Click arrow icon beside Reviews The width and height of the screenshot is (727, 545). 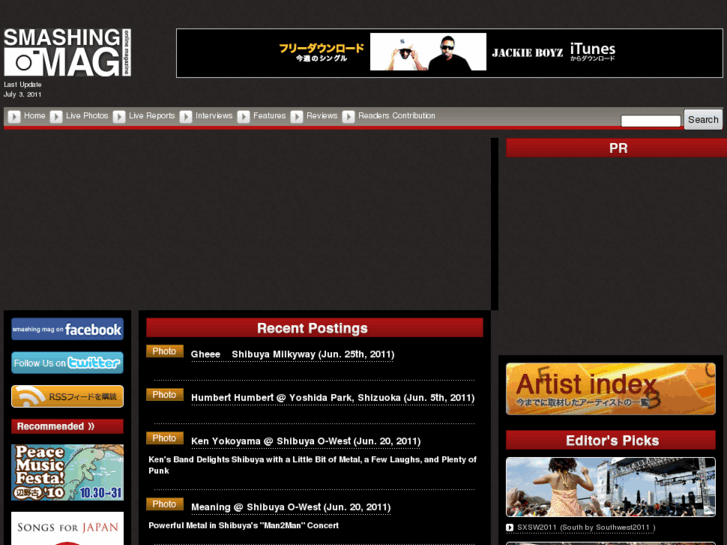(x=297, y=116)
